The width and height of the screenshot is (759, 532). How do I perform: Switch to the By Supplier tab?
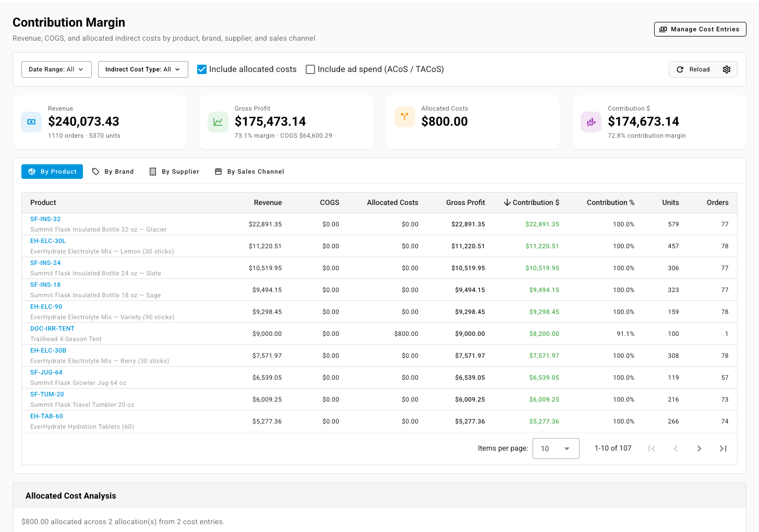174,172
